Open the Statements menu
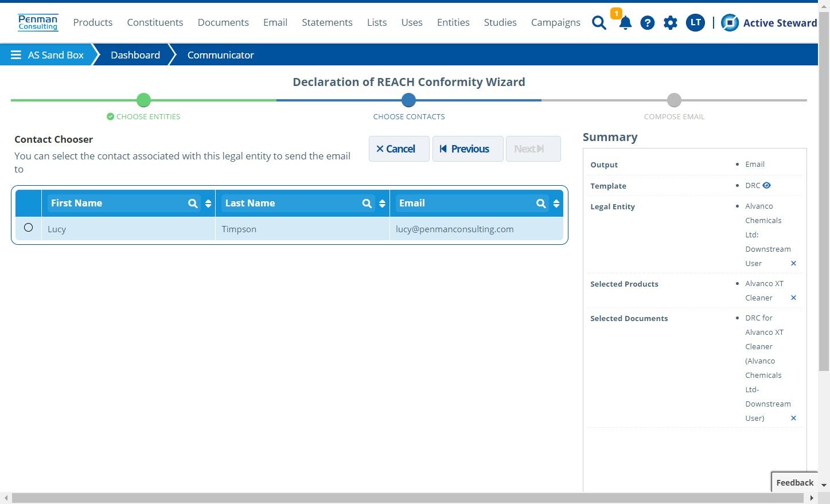This screenshot has height=504, width=830. 327,22
